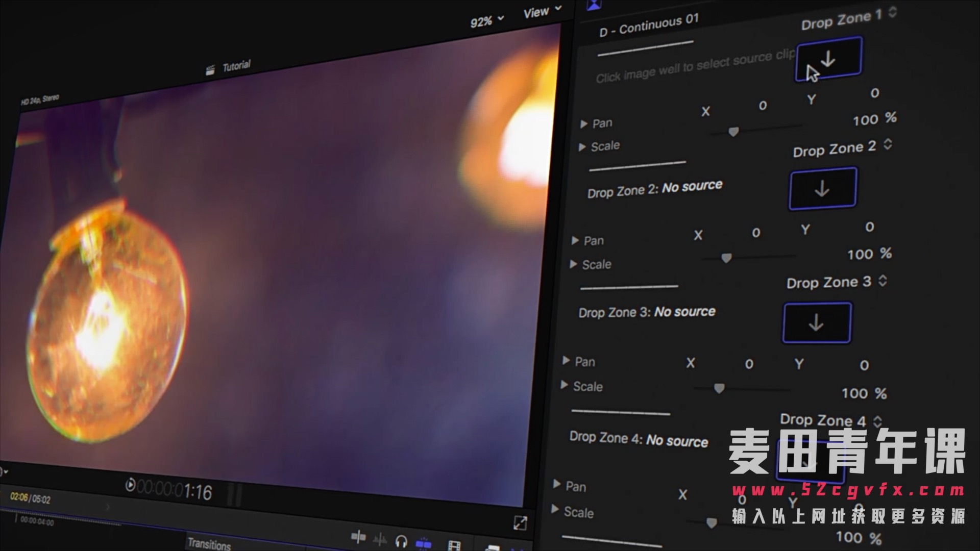The image size is (980, 551).
Task: Open the Drop Zone 2 popup stepper
Action: (x=888, y=144)
